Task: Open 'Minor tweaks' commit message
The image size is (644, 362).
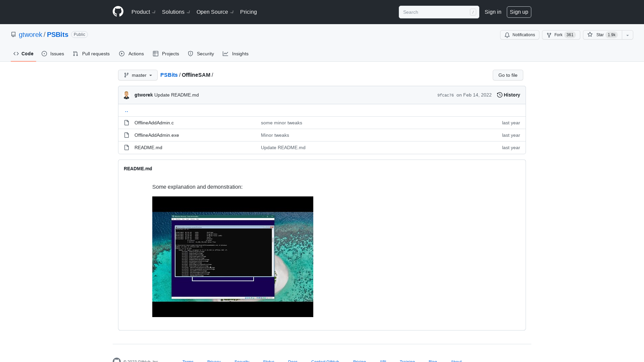Action: pyautogui.click(x=275, y=135)
